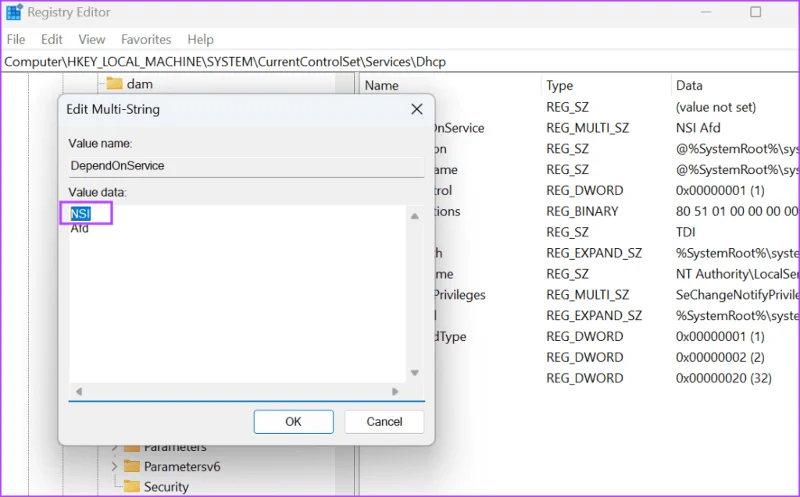Select the '0x00000002 (2)' data cell

[720, 357]
